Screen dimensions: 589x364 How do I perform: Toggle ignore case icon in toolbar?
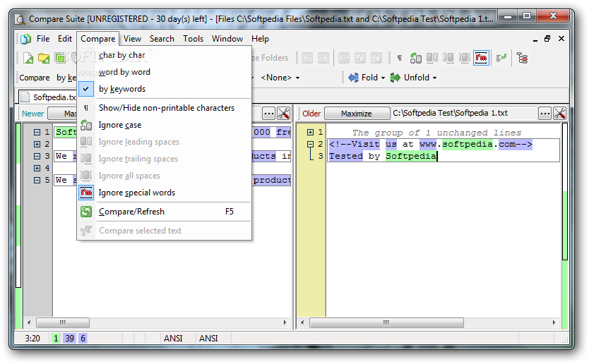(x=415, y=58)
